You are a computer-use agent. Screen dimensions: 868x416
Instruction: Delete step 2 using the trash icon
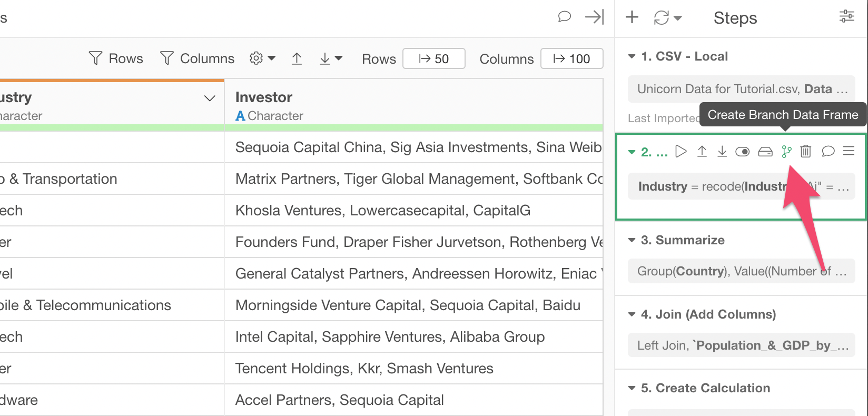click(805, 152)
